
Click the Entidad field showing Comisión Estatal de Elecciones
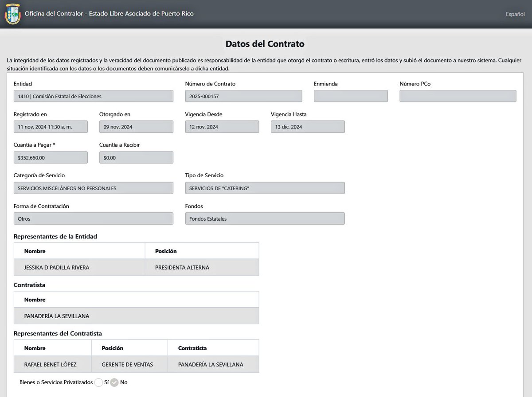94,96
